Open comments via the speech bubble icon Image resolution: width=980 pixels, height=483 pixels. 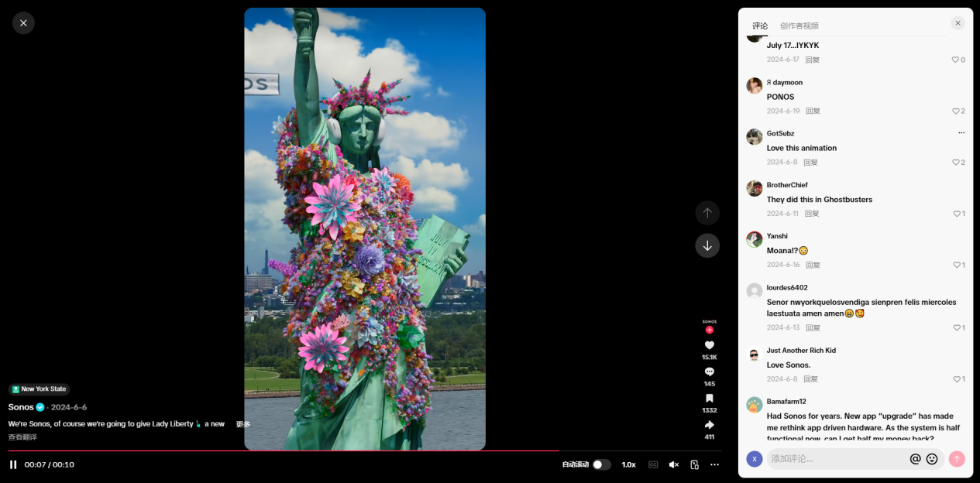(709, 372)
